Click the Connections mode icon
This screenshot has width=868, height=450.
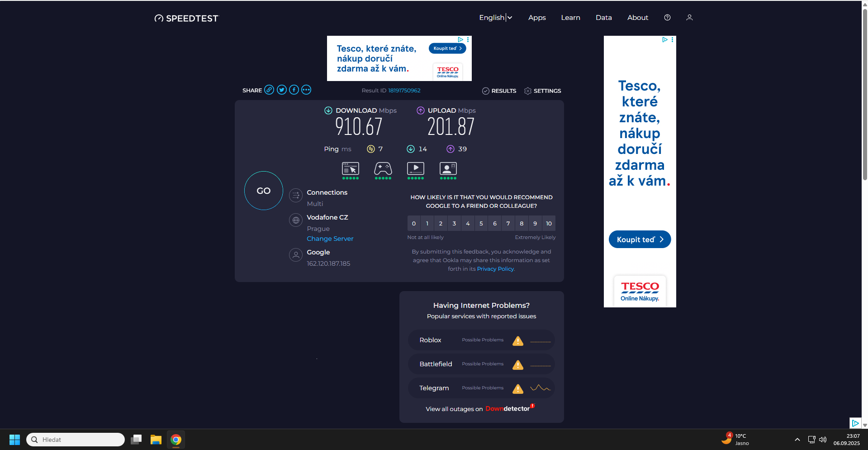point(296,195)
